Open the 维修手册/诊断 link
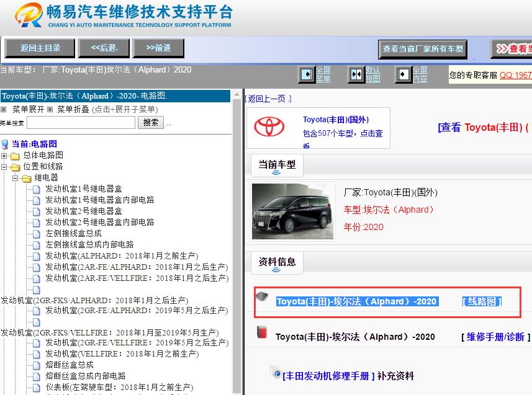This screenshot has width=532, height=395. point(496,337)
